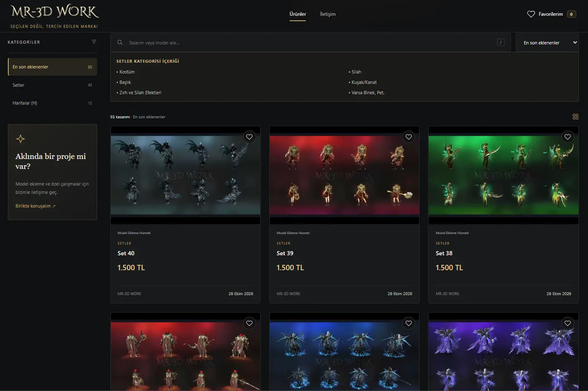Click the Set 40 price 1.500 TL
The width and height of the screenshot is (588, 391).
tap(131, 268)
